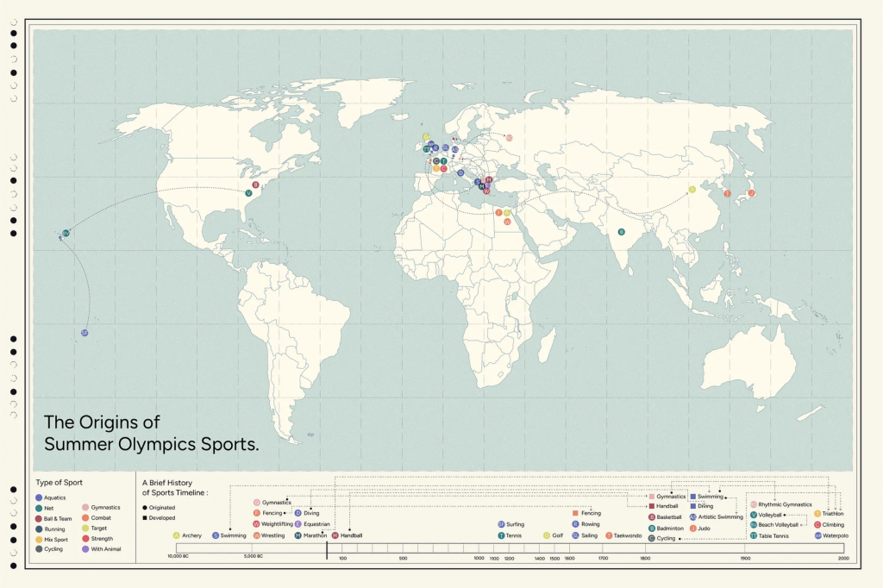Click the Badminton marker on India
The image size is (883, 588).
click(x=622, y=231)
